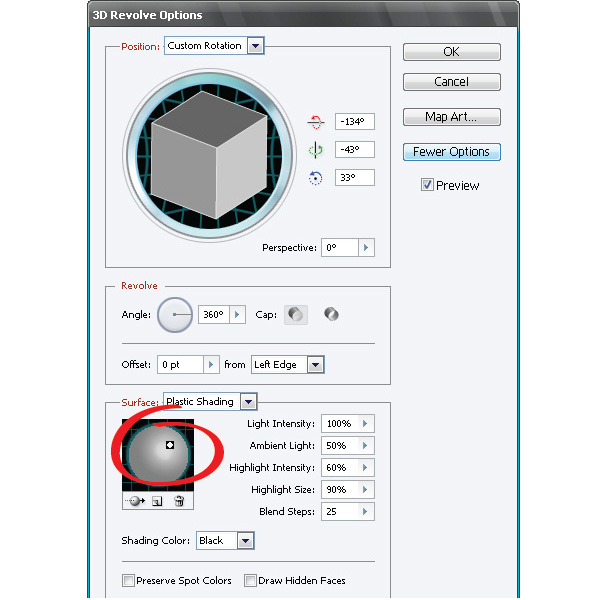
Task: Open Perspective slider arrow
Action: point(366,247)
